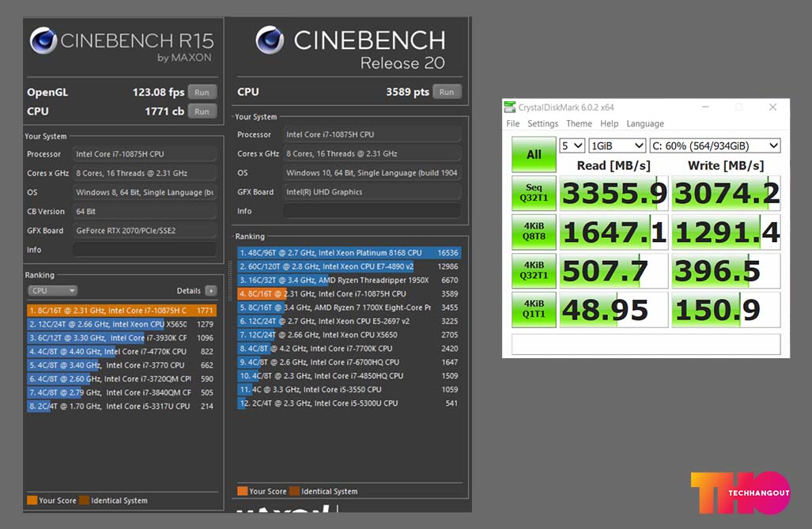Viewport: 812px width, 529px height.
Task: Select R20 ranking row Intel Core i7-6700HQ
Action: tap(349, 362)
